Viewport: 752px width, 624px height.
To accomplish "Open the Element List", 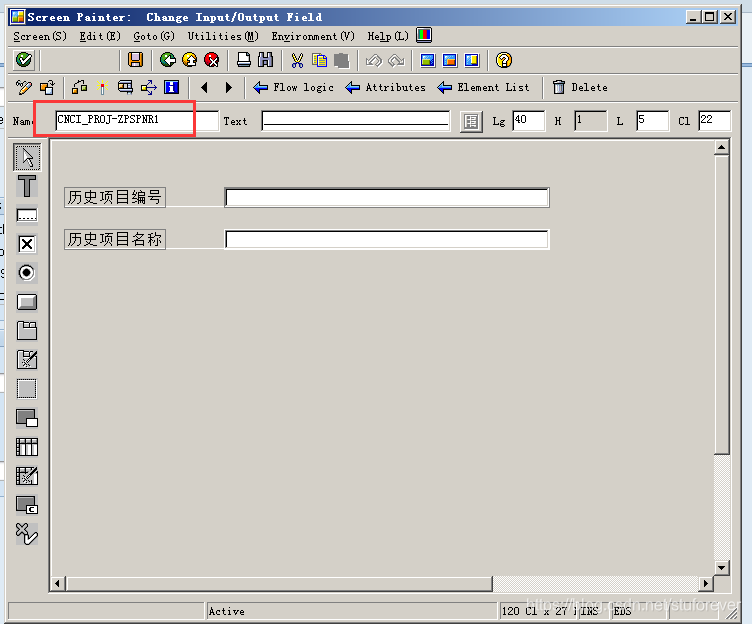I will [483, 87].
